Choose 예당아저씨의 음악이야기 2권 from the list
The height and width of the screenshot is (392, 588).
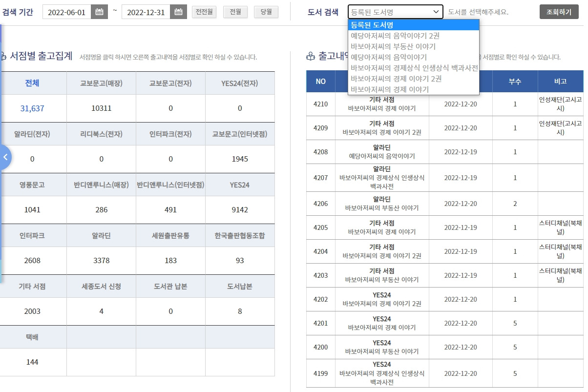click(x=414, y=36)
